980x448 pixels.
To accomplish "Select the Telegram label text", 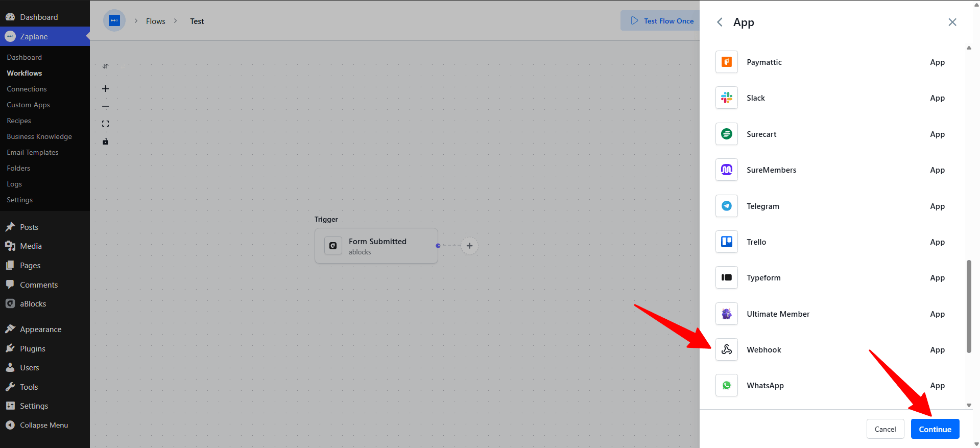I will (763, 206).
